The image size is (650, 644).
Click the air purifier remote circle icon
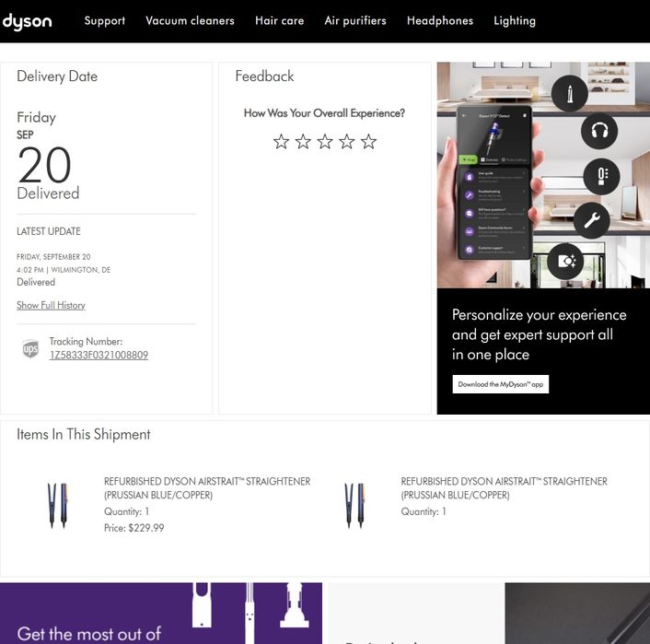click(x=602, y=177)
